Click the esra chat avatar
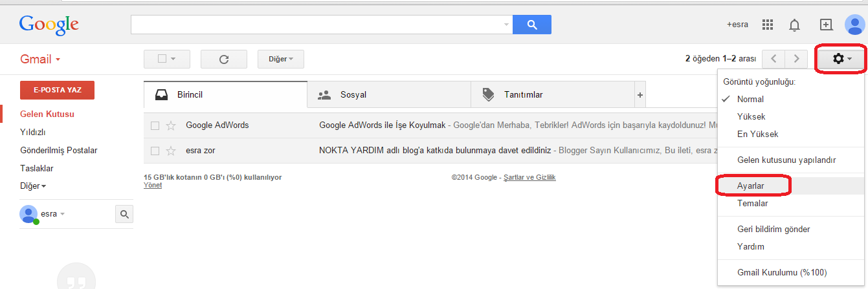Viewport: 868px width, 289px height. (28, 214)
